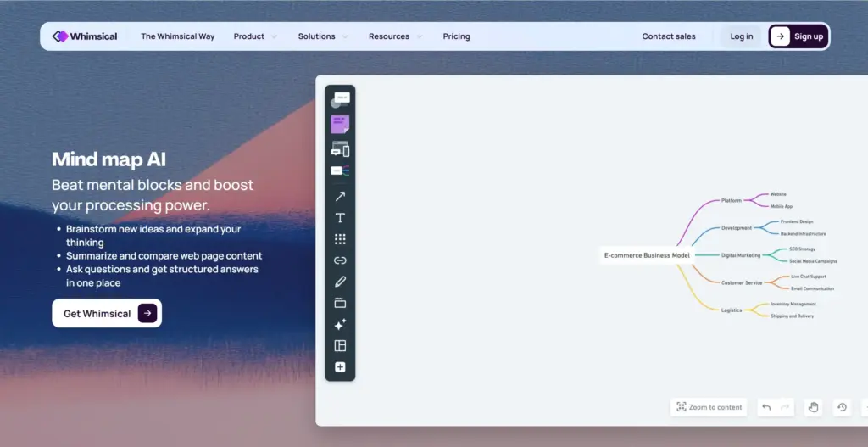
Task: Click the link tool icon
Action: 340,260
